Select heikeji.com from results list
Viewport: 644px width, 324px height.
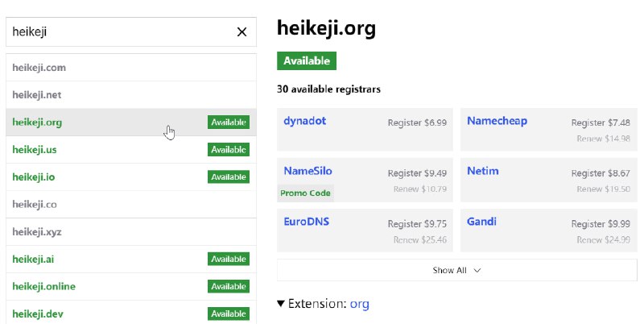point(39,68)
